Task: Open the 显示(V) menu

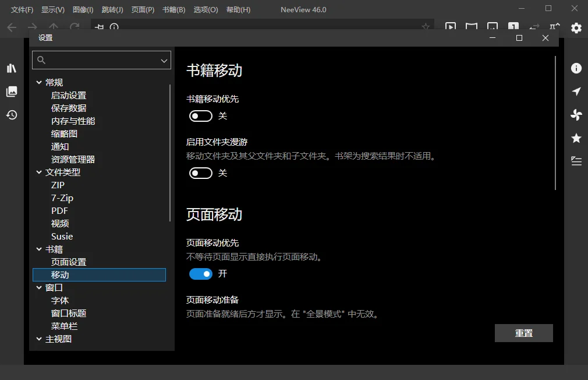Action: [x=53, y=10]
